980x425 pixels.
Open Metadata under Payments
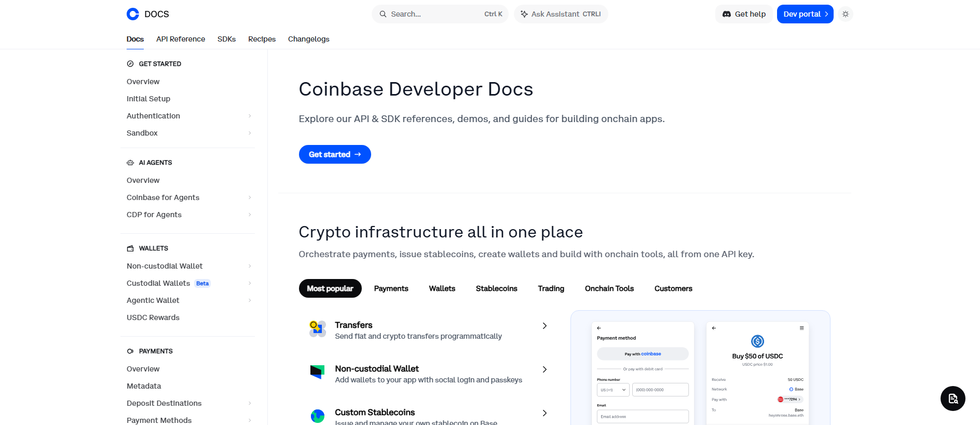point(144,386)
